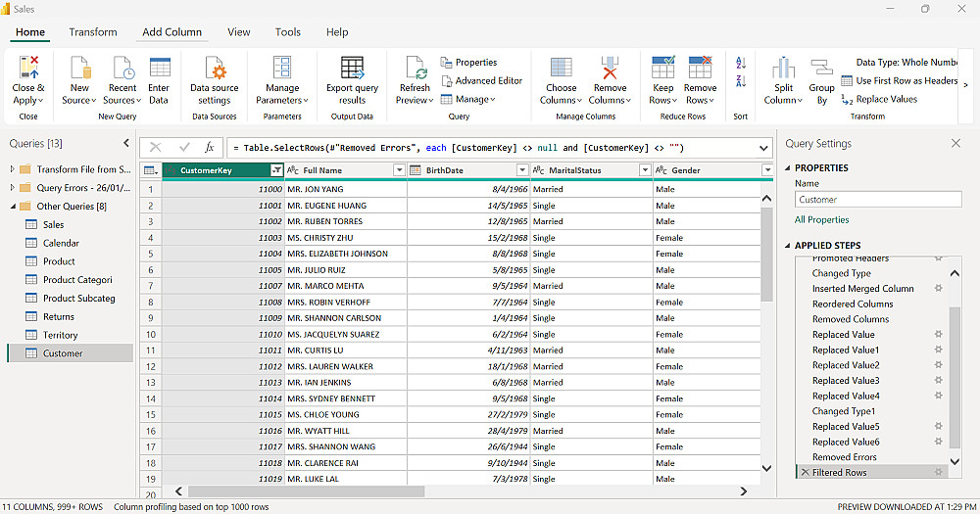Open the CustomerKey column filter dropdown
980x514 pixels.
pyautogui.click(x=276, y=170)
